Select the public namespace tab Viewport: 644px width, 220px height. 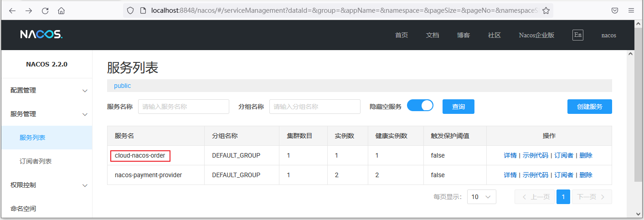tap(122, 86)
